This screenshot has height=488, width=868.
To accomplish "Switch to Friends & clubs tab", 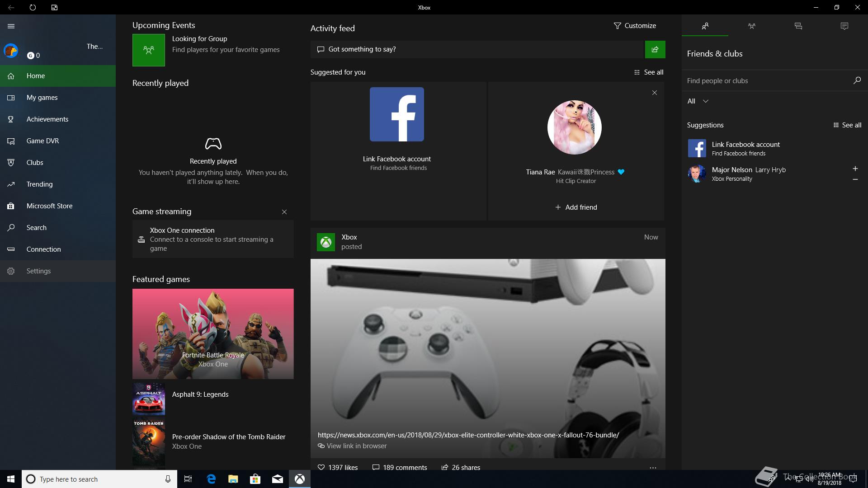I will (705, 26).
